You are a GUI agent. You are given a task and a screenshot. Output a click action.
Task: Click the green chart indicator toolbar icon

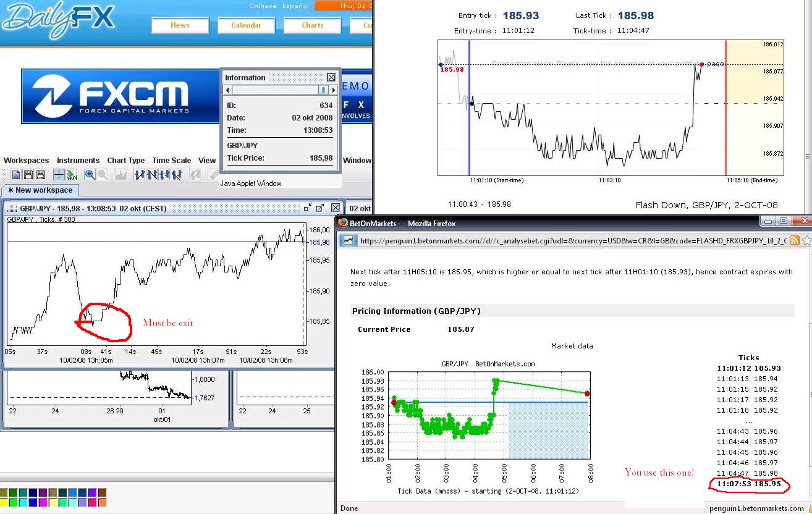[x=71, y=175]
